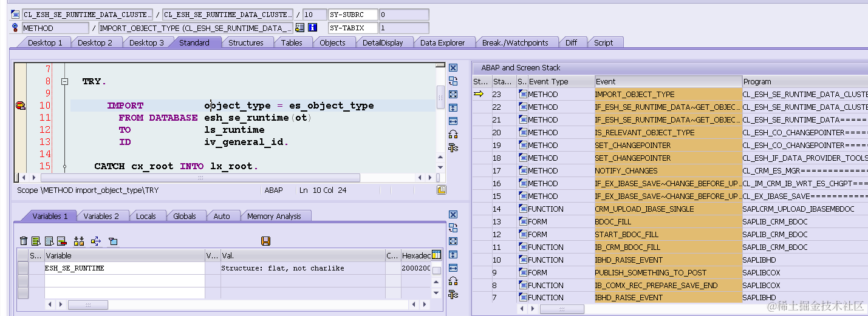Maximize source code tool horizontally
This screenshot has width=868, height=316.
pos(453,121)
